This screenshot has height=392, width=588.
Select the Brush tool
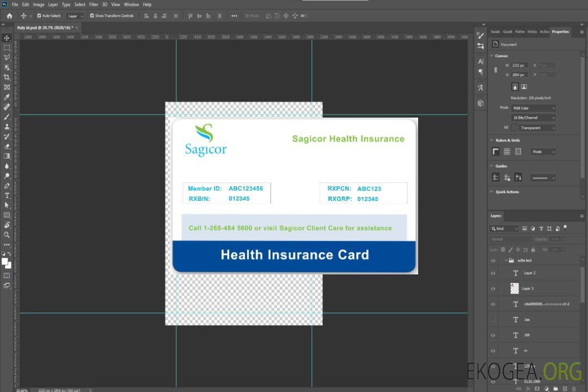point(7,117)
